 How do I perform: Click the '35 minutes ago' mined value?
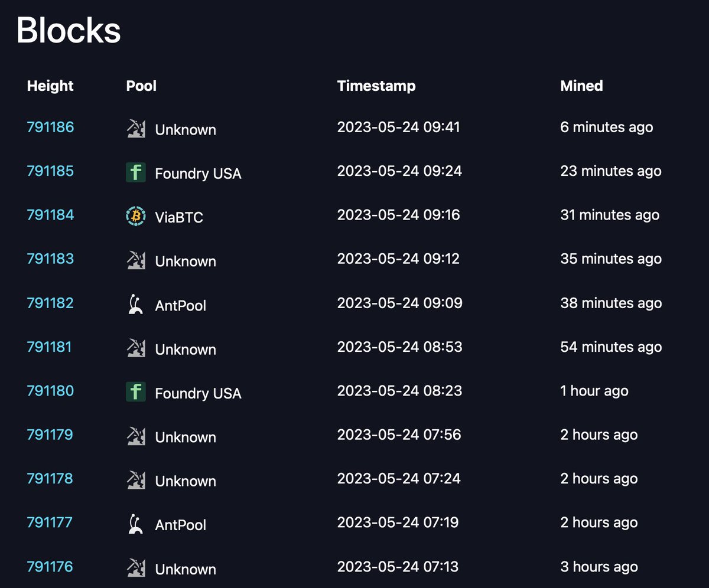click(x=610, y=259)
